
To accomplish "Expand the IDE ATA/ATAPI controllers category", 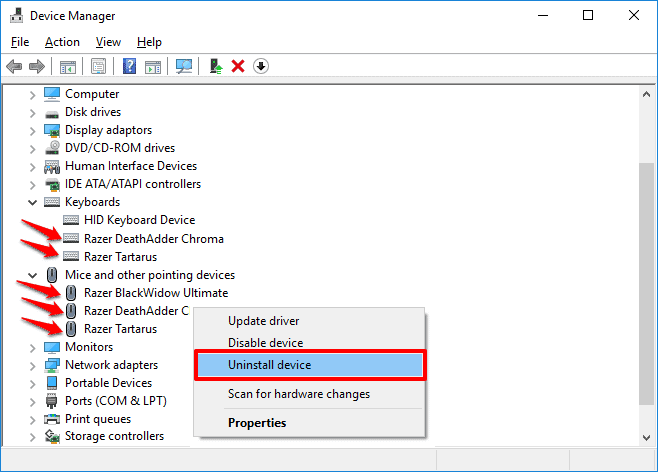I will click(x=32, y=185).
